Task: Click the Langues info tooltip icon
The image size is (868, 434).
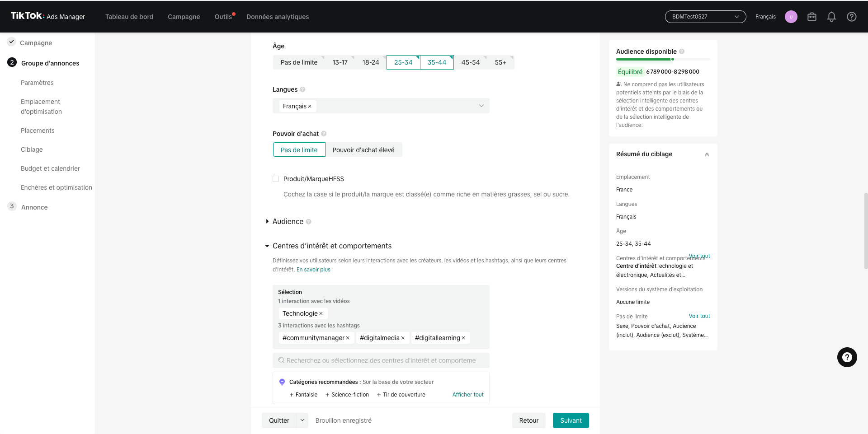Action: pos(302,89)
